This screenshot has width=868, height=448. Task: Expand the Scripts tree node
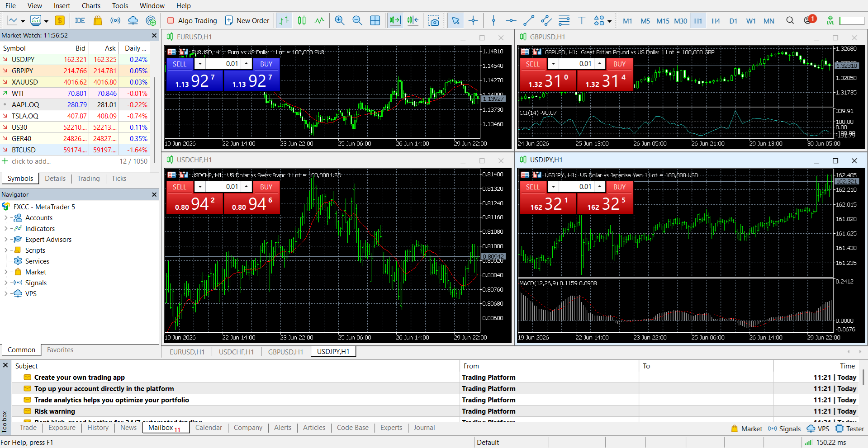[x=6, y=250]
